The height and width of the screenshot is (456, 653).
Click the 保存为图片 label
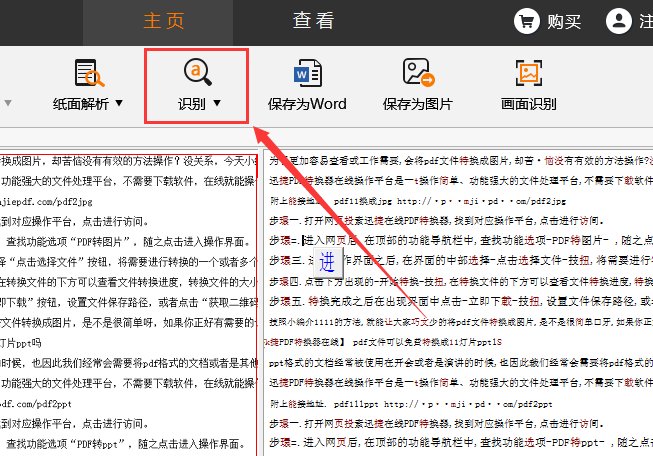(418, 103)
